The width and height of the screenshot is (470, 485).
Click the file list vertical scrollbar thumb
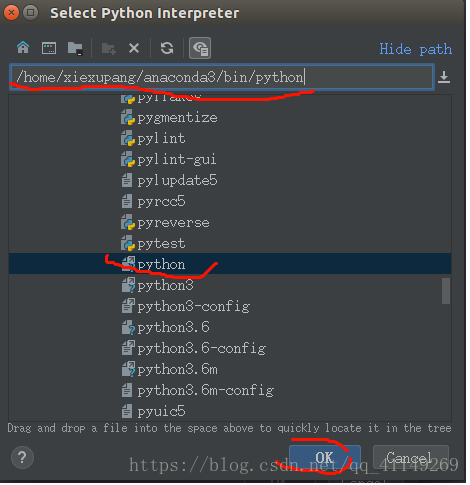point(446,291)
